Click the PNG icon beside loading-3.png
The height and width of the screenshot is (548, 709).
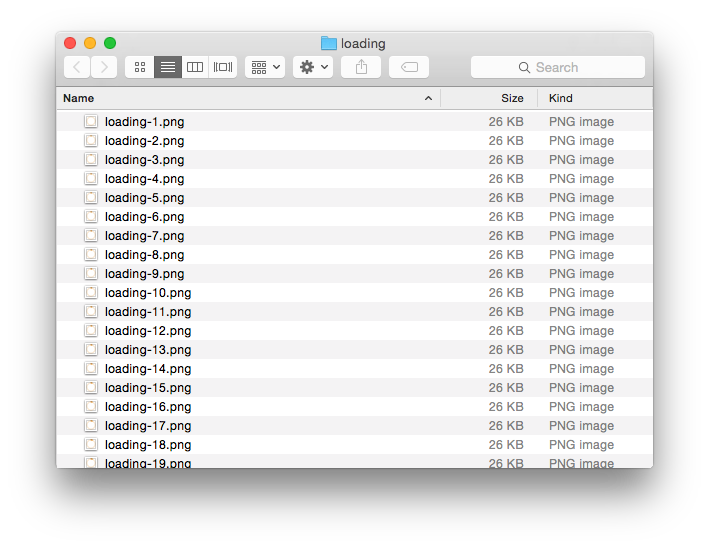(x=91, y=159)
